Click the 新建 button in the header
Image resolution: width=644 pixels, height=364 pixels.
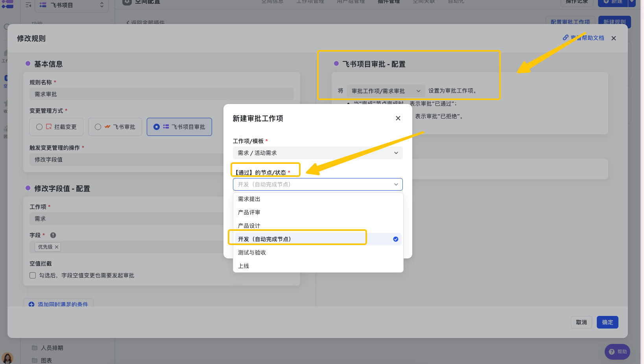click(613, 2)
